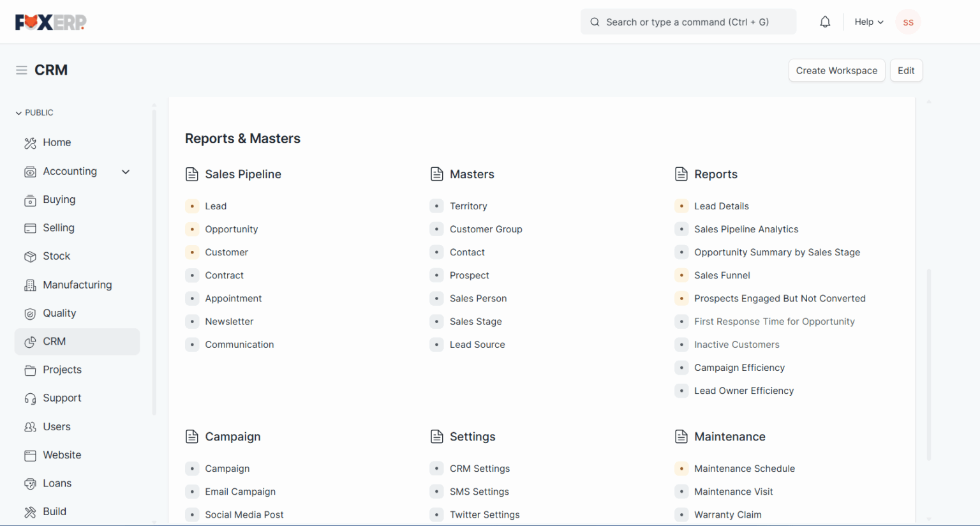Screen dimensions: 980x526
Task: Click the global search bar
Action: point(688,21)
